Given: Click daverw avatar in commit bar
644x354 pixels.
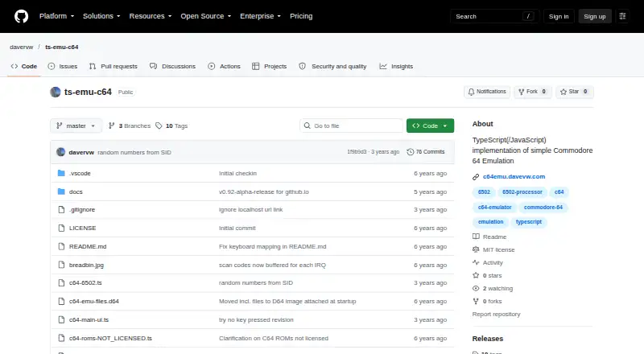Looking at the screenshot, I should pos(61,152).
